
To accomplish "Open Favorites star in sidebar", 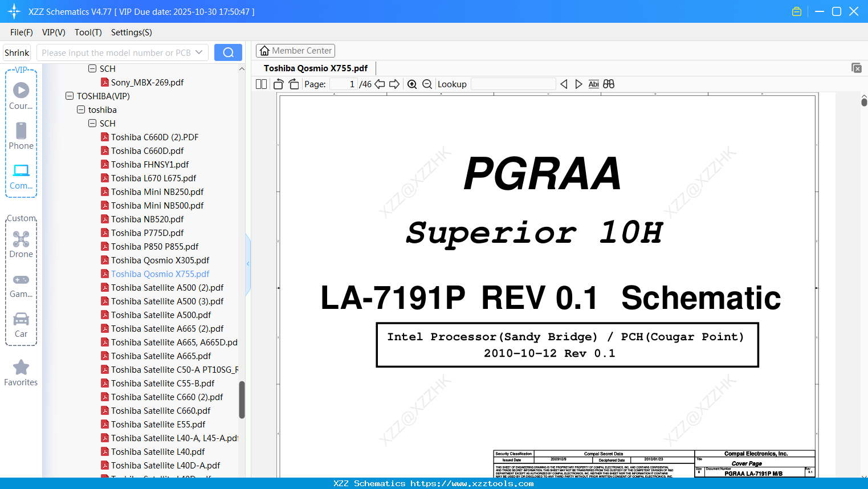I will 21,373.
